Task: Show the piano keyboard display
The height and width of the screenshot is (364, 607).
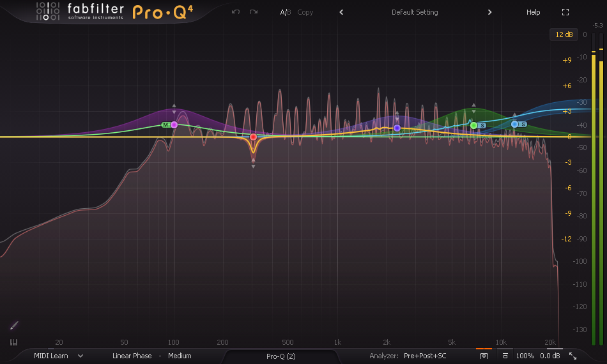Action: click(x=14, y=342)
